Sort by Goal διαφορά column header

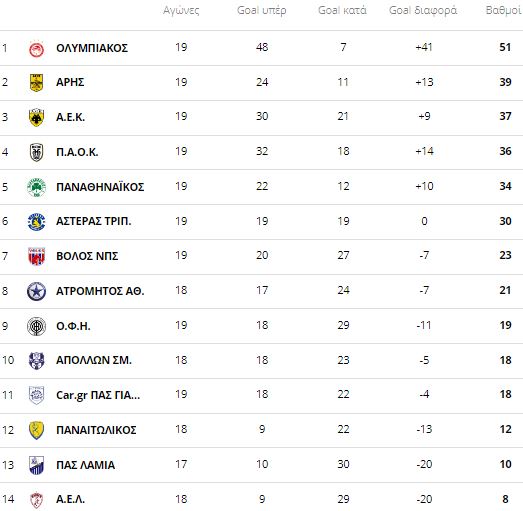(x=423, y=10)
